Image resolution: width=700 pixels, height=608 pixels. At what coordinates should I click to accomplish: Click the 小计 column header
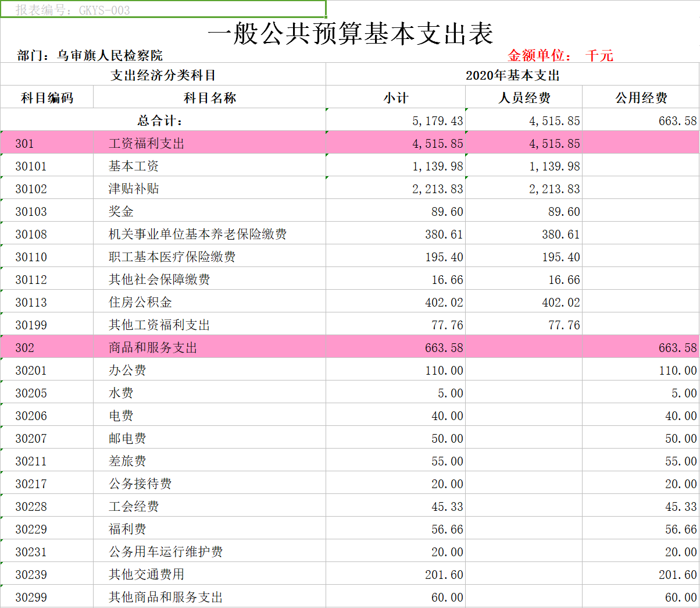coord(396,97)
